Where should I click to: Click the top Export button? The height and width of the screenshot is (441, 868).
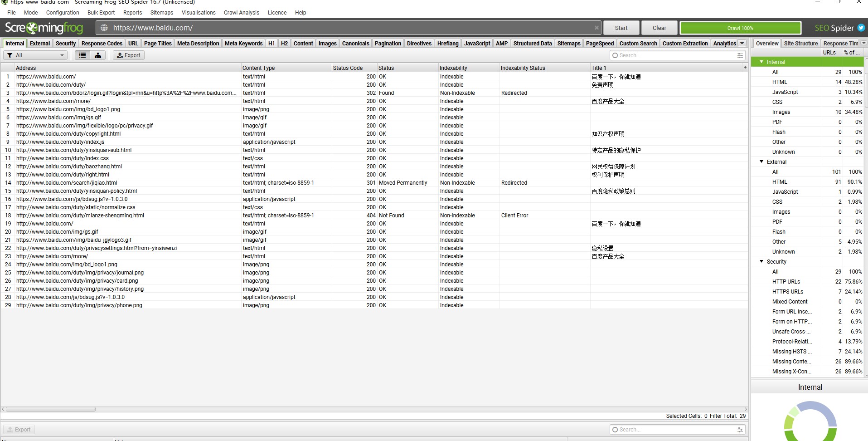[x=129, y=55]
